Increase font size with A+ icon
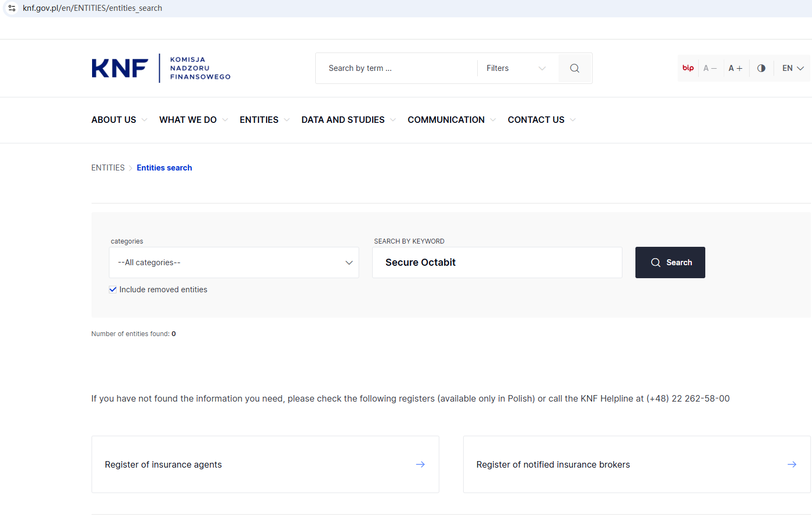The image size is (812, 525). [735, 68]
